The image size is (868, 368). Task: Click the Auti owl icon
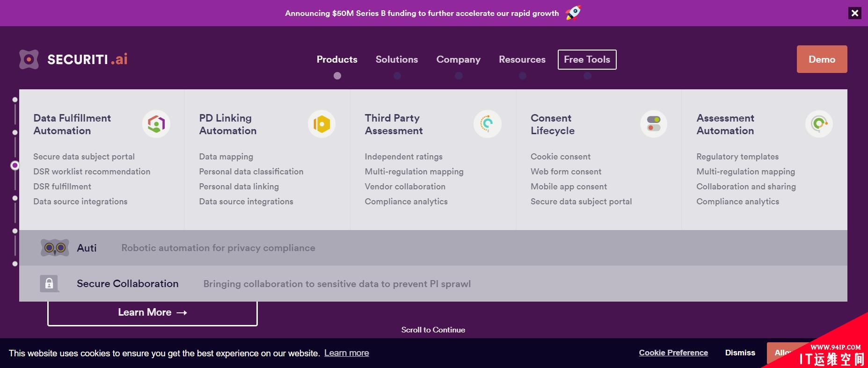[55, 248]
